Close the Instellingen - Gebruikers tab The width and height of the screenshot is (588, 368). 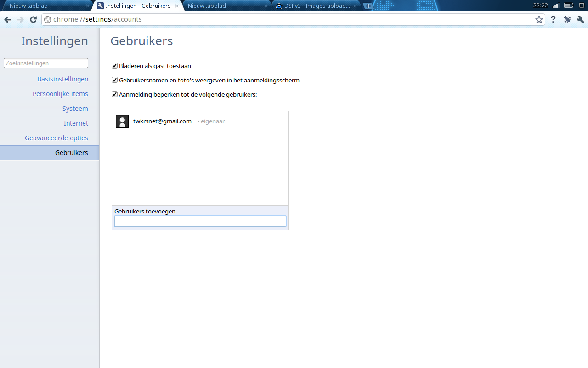(x=177, y=6)
